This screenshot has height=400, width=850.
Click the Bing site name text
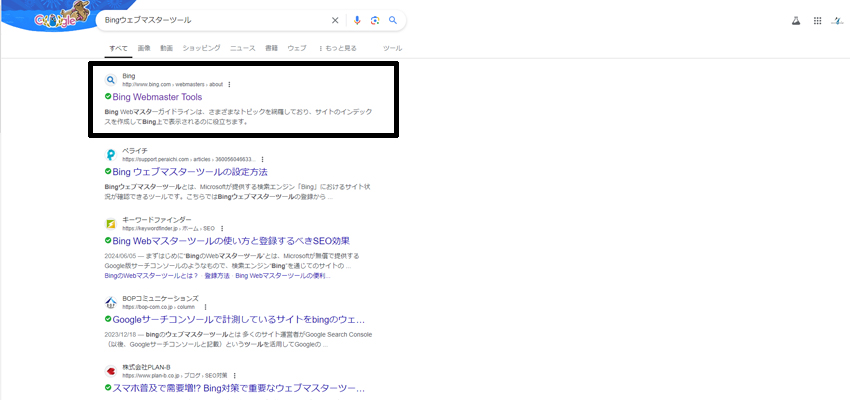pos(129,76)
